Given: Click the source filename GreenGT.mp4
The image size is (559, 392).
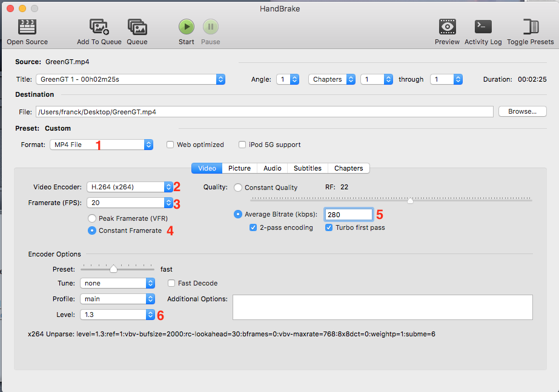Looking at the screenshot, I should [67, 62].
